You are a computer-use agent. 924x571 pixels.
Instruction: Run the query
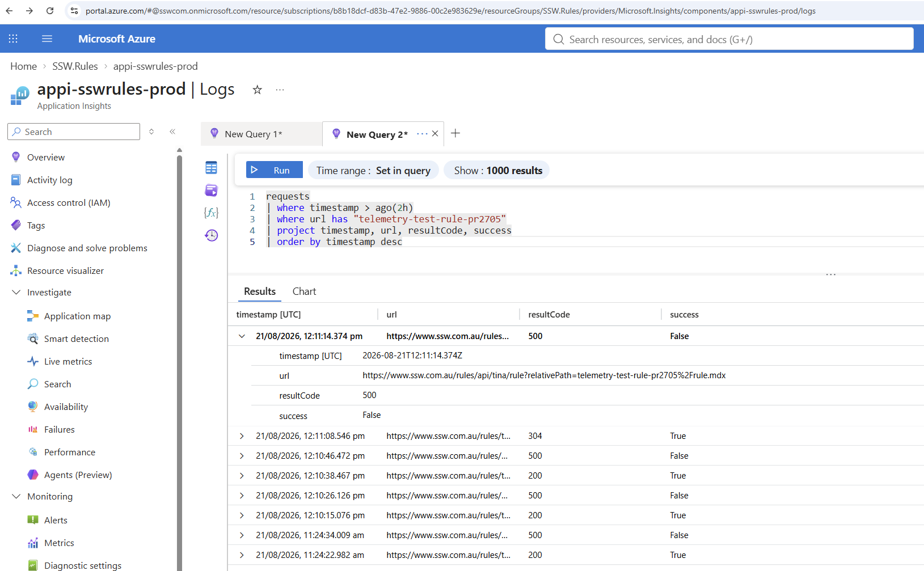pos(275,170)
